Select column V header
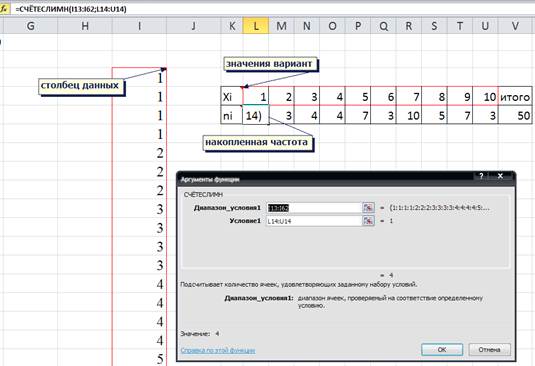The image size is (535, 366). (515, 26)
